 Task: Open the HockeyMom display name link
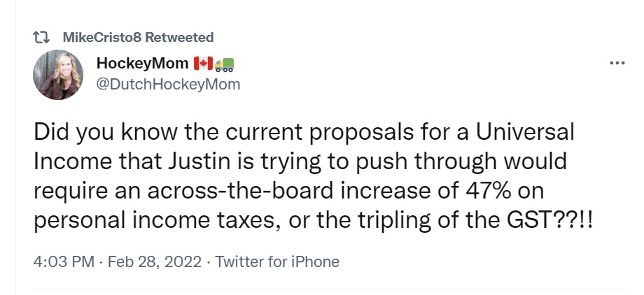tap(142, 64)
